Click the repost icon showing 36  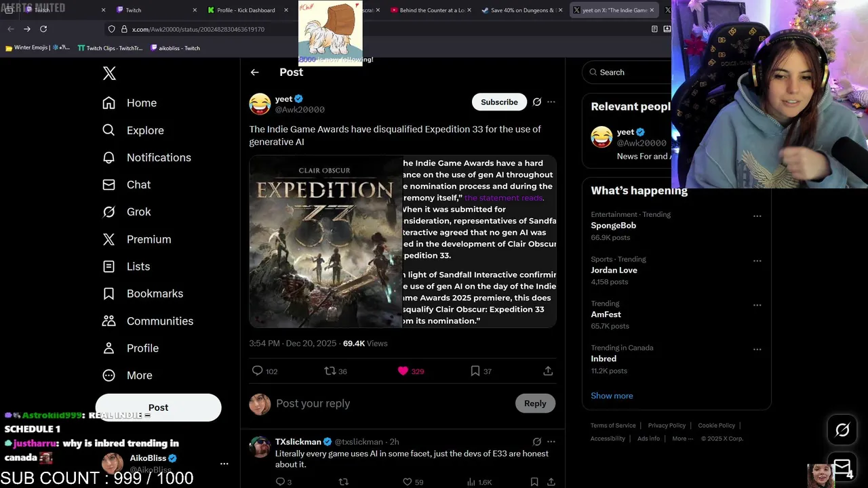[x=330, y=371]
